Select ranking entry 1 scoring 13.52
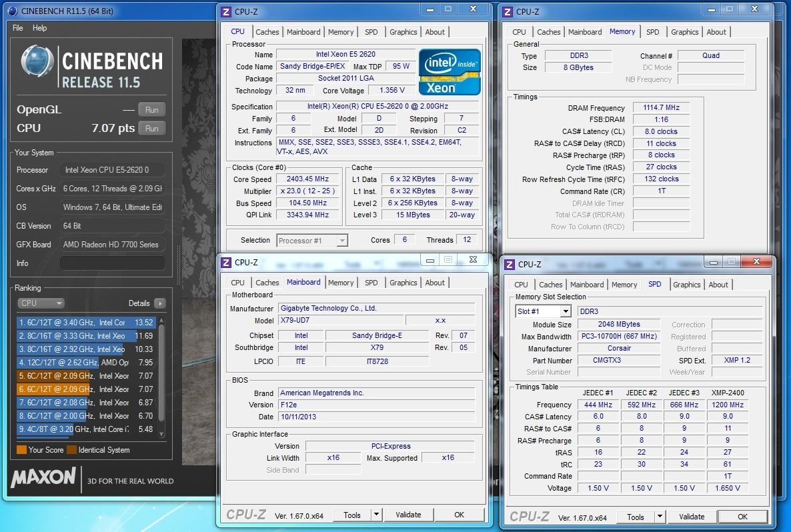 (86, 322)
